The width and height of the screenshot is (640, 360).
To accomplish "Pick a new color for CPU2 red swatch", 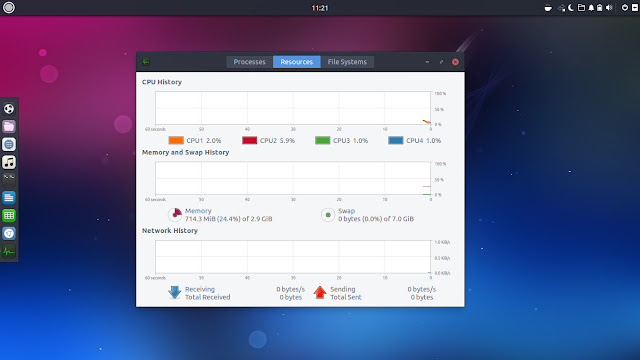I will (x=249, y=140).
